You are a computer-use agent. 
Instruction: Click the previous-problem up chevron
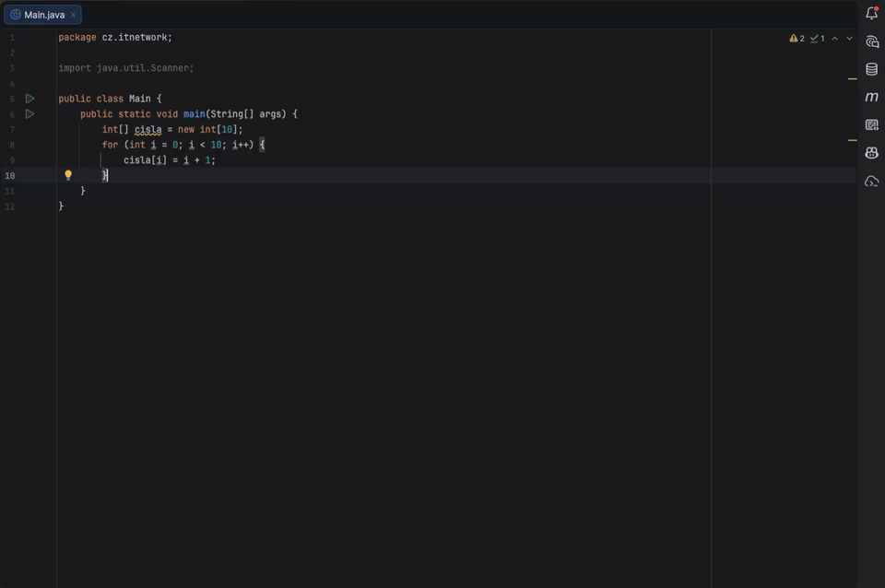(835, 38)
